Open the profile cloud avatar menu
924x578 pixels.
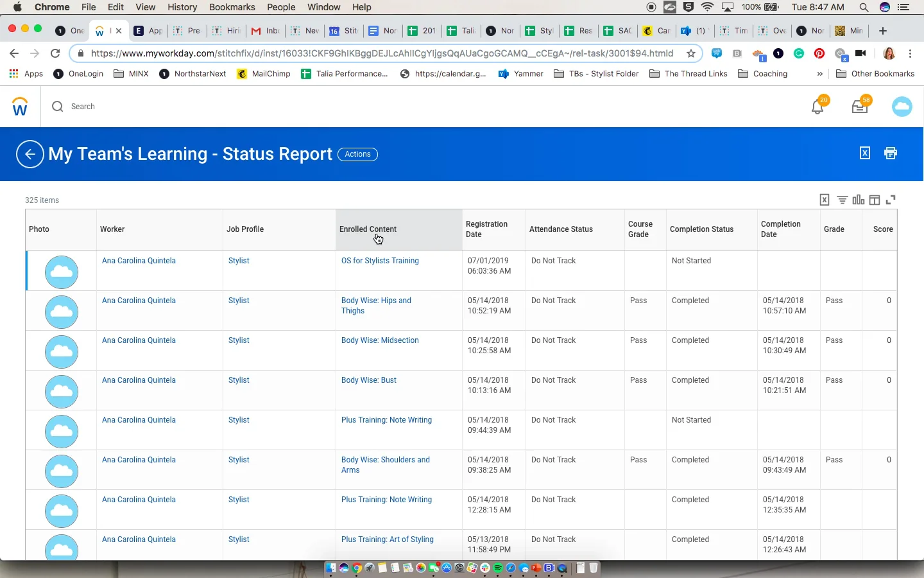902,107
